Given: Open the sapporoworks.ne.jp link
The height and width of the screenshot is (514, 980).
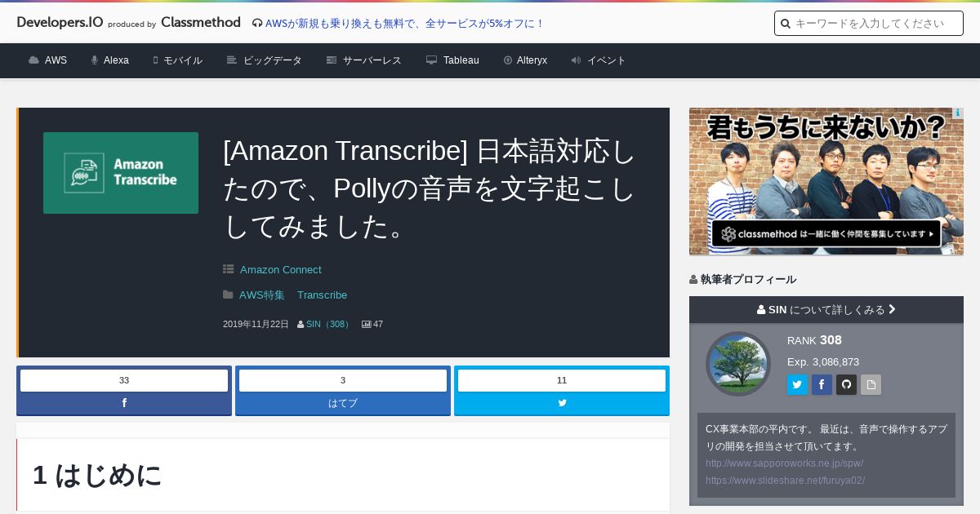Looking at the screenshot, I should click(x=784, y=463).
